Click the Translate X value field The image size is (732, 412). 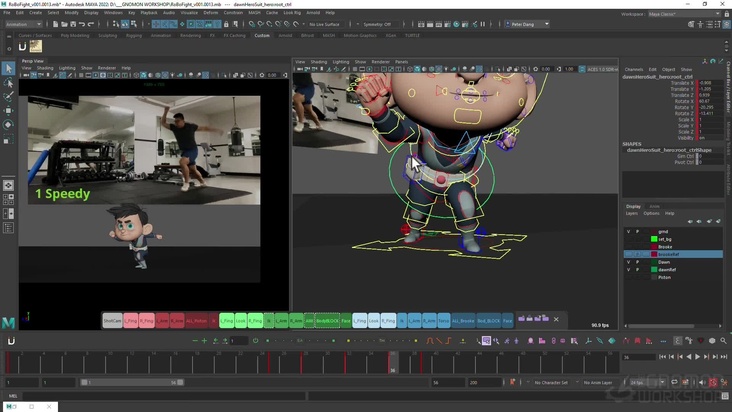coord(706,83)
